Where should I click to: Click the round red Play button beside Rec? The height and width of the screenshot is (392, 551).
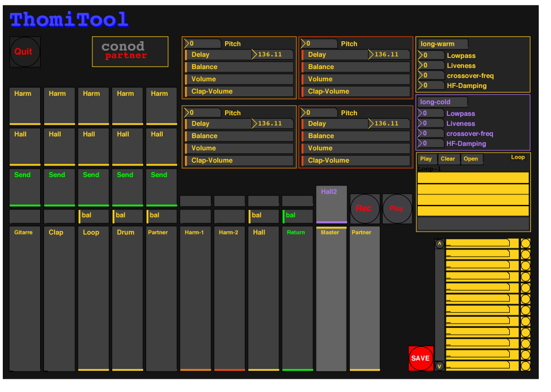tap(397, 209)
